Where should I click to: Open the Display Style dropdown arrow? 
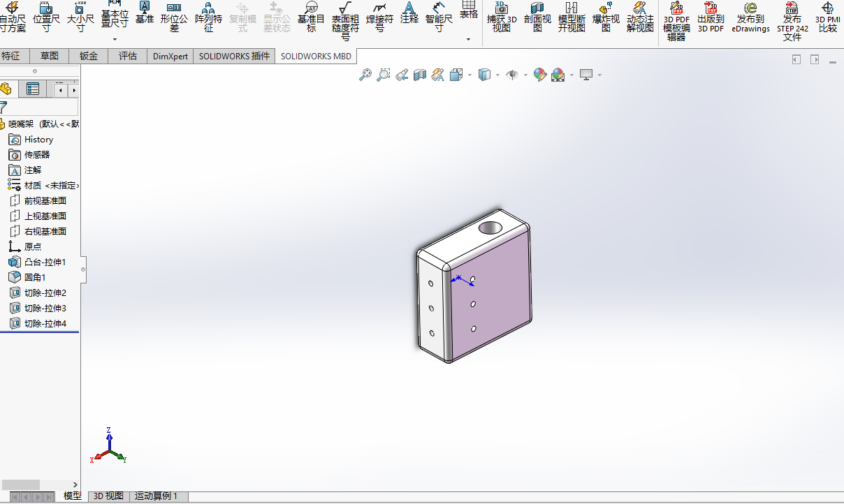[x=497, y=75]
